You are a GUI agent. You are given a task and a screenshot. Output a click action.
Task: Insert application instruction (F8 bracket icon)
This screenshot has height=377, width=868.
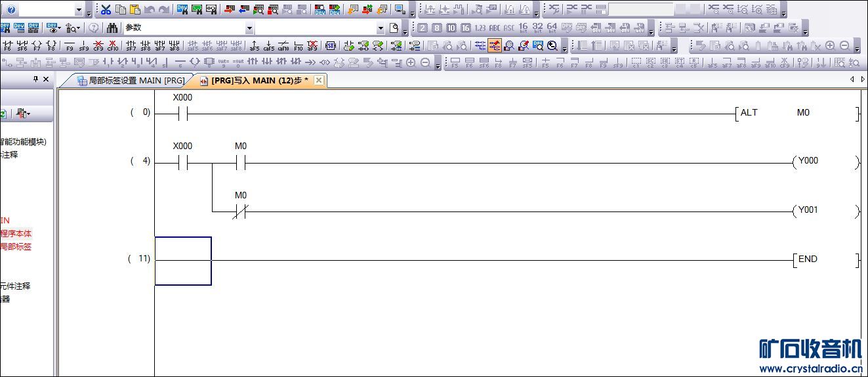pyautogui.click(x=51, y=47)
